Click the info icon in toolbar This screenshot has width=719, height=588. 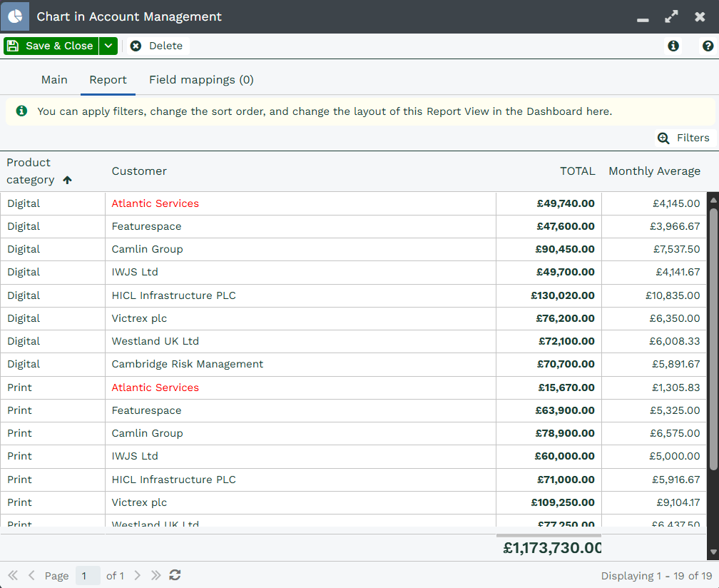[673, 46]
